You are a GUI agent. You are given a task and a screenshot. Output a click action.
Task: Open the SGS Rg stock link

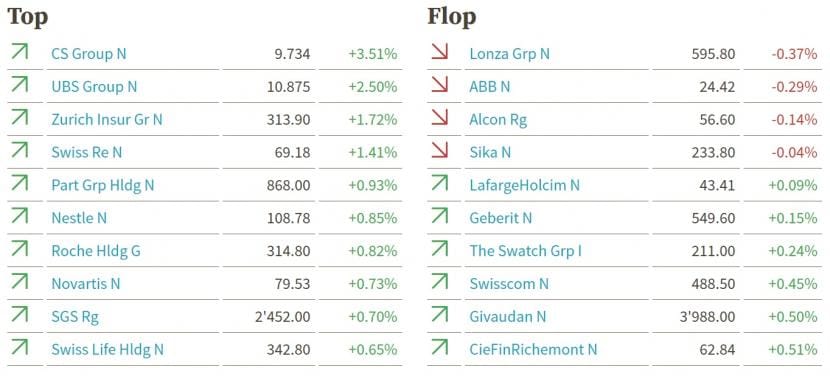click(x=75, y=317)
